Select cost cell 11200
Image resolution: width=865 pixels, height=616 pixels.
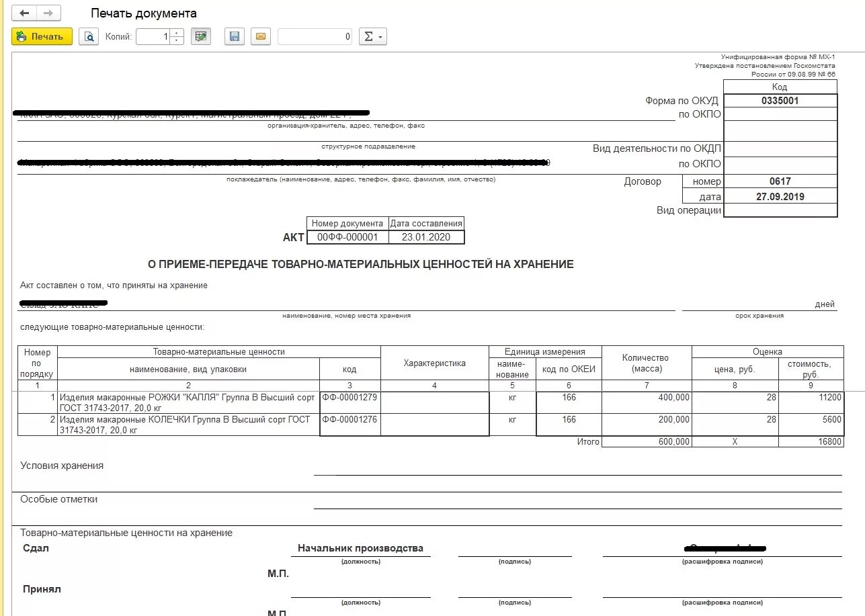[x=811, y=402]
